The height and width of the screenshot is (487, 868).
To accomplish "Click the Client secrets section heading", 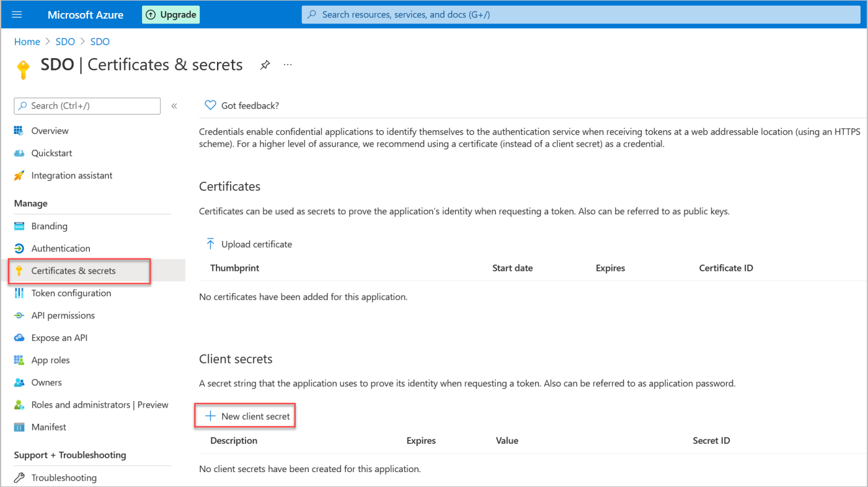I will [x=236, y=359].
